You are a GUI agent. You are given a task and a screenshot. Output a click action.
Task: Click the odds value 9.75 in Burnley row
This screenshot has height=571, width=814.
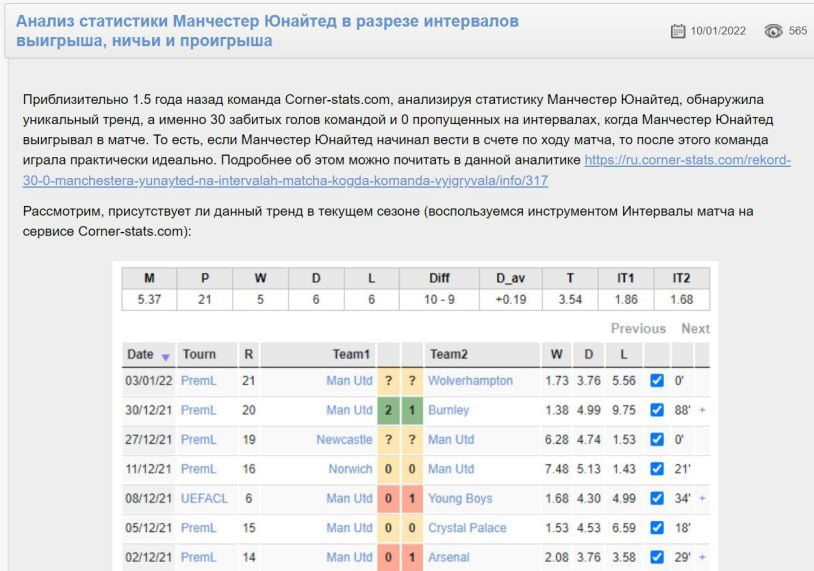[623, 410]
